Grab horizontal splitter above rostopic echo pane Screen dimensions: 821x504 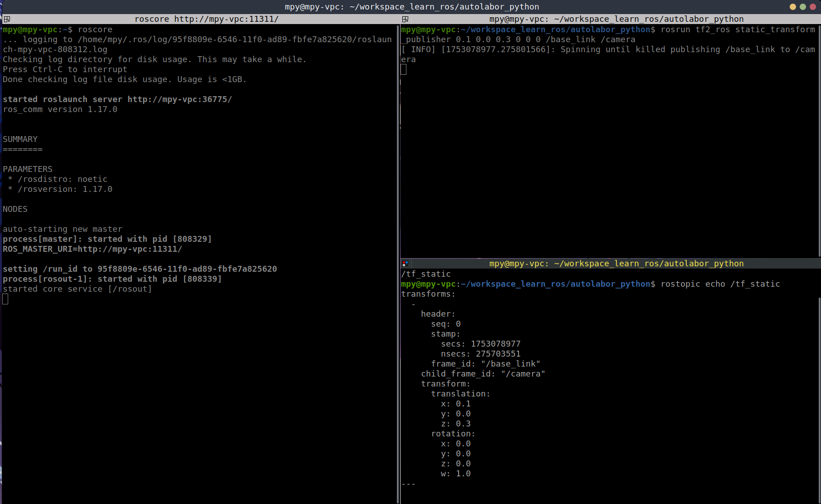point(610,258)
